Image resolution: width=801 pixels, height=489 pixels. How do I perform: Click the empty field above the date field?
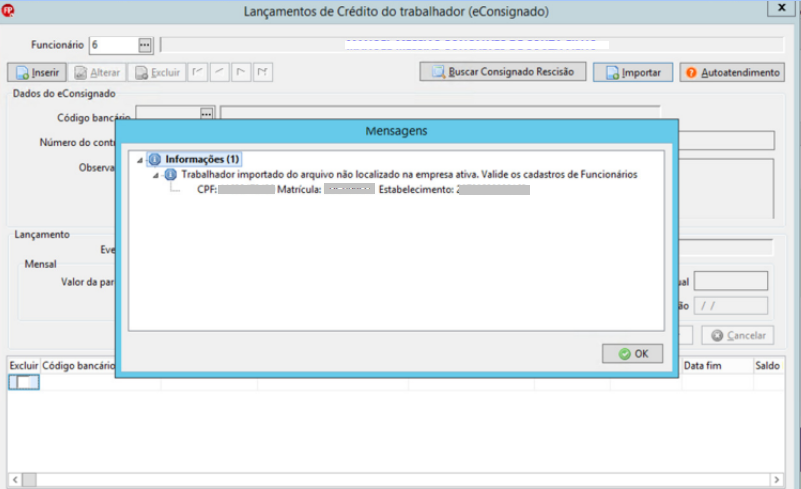click(731, 281)
